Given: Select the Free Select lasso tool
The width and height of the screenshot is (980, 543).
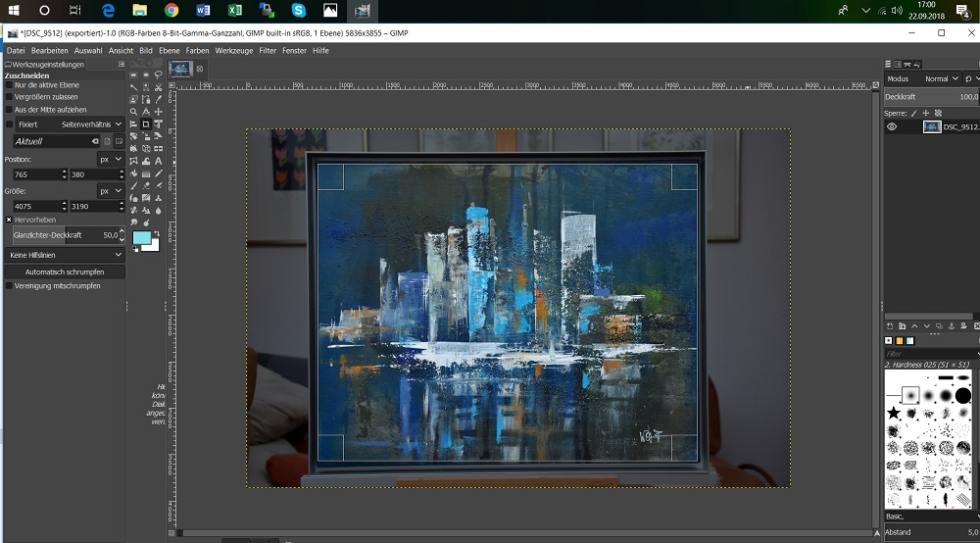Looking at the screenshot, I should pos(158,74).
